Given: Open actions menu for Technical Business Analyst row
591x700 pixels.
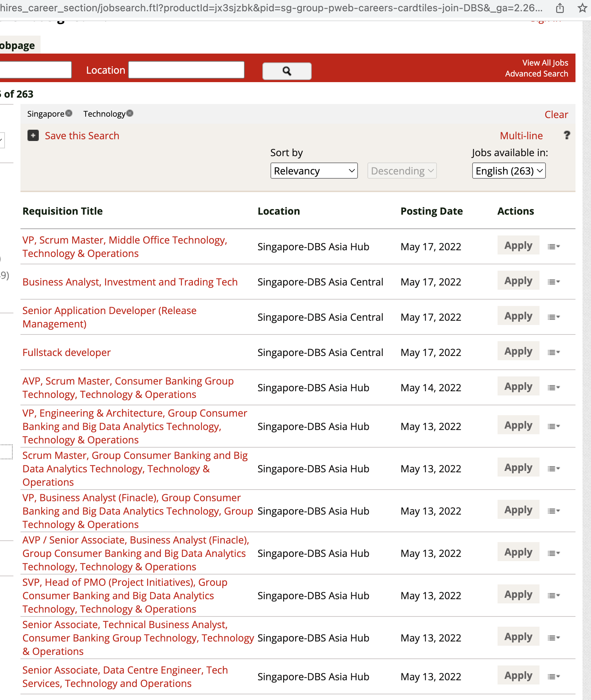Looking at the screenshot, I should pyautogui.click(x=554, y=638).
